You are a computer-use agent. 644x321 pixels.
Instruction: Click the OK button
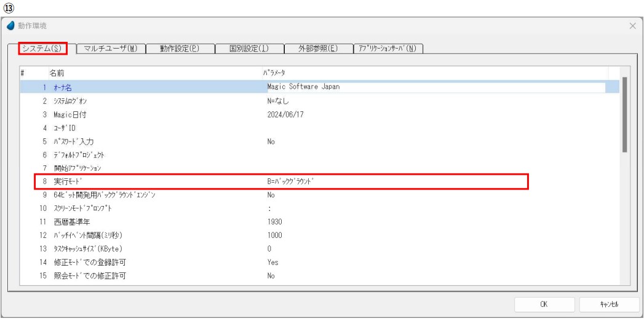[x=544, y=304]
